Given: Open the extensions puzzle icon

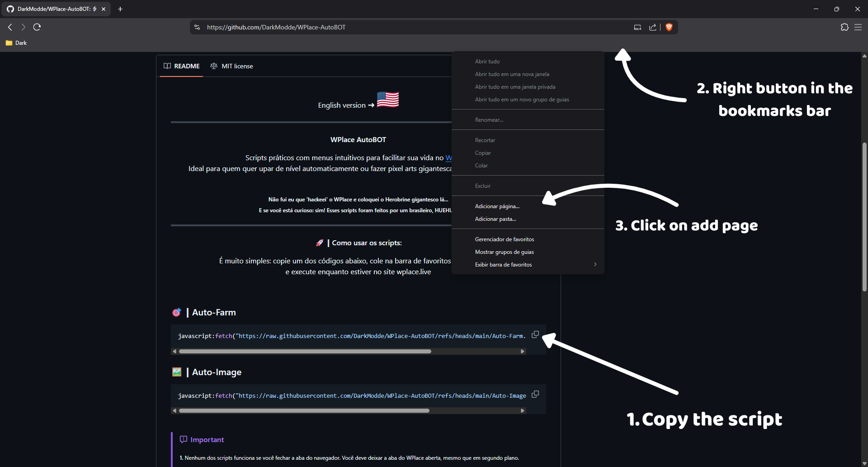Looking at the screenshot, I should 844,27.
